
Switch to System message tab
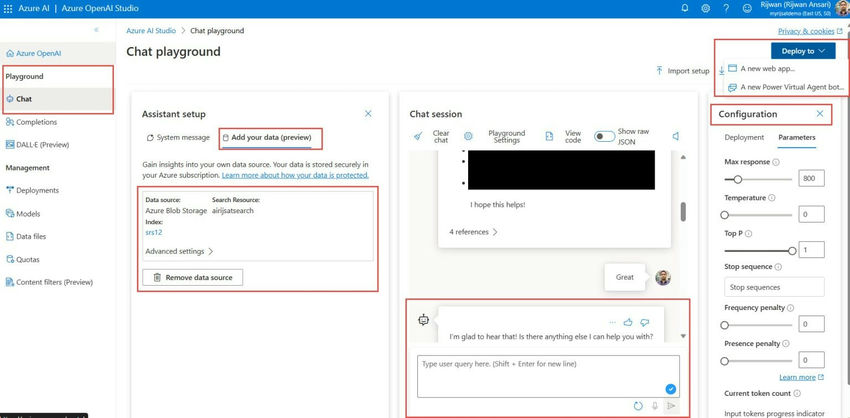178,138
